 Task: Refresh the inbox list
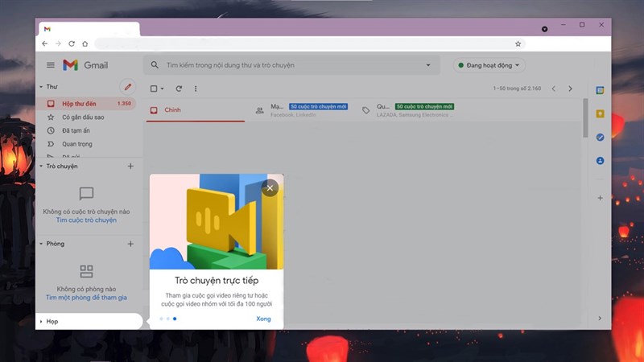(179, 88)
